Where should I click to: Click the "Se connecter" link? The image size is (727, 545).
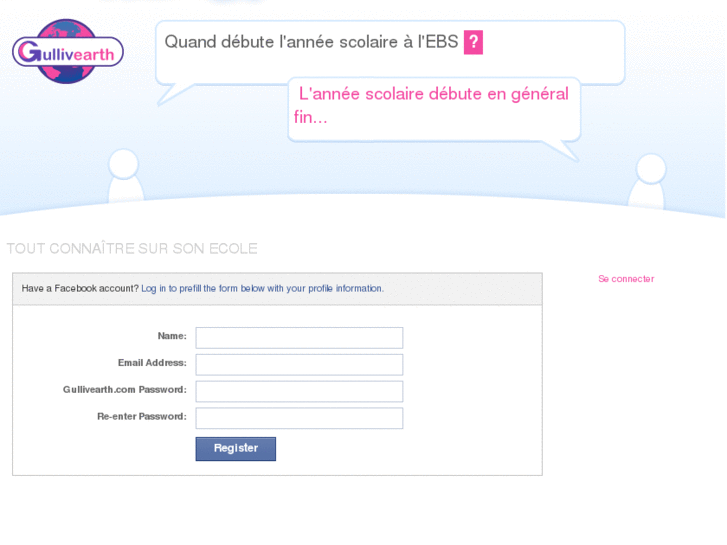click(x=626, y=279)
